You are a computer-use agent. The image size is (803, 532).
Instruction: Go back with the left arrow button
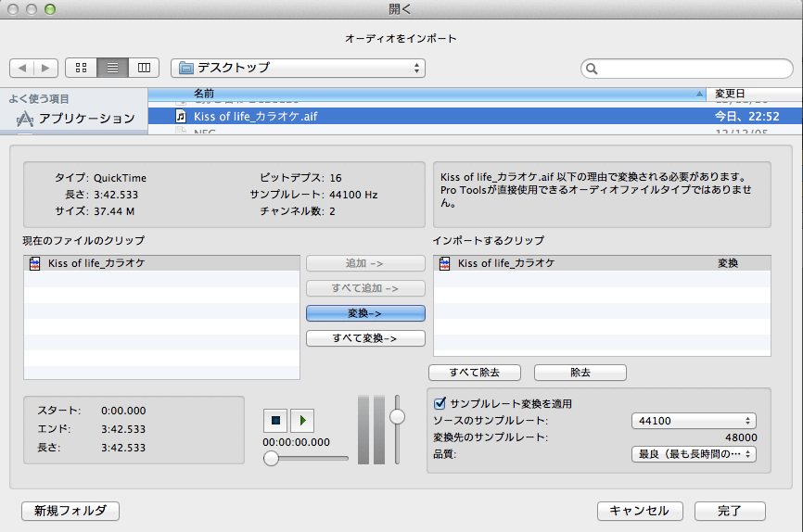pos(22,68)
